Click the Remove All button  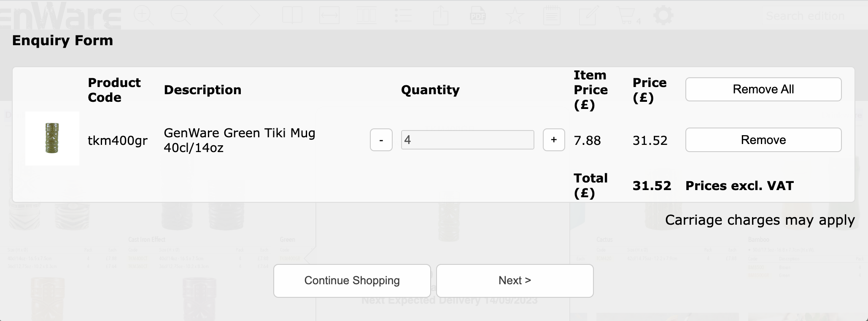(763, 89)
